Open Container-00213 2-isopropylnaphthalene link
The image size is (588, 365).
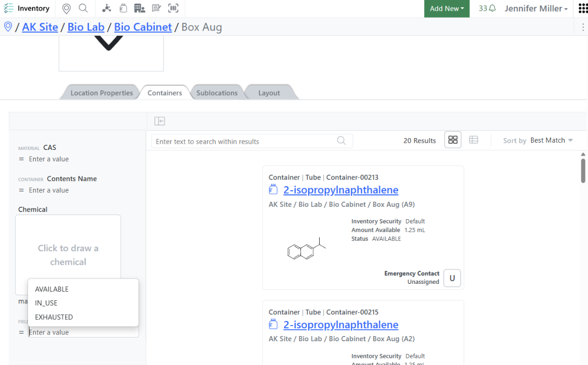pos(341,190)
